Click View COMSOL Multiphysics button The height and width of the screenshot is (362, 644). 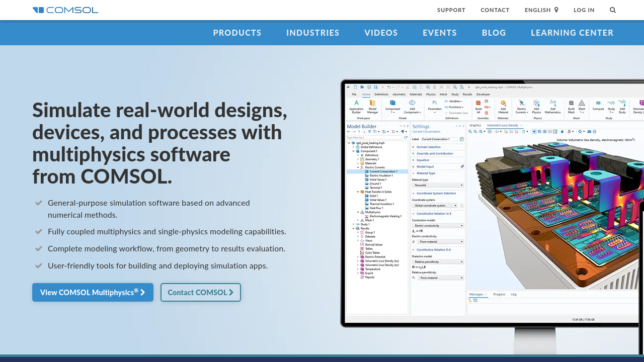pos(93,292)
